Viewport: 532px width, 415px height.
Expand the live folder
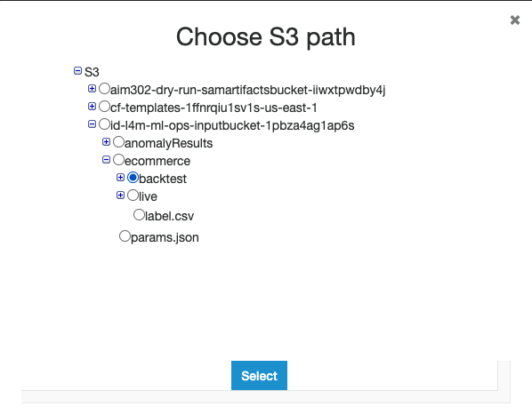pos(120,196)
